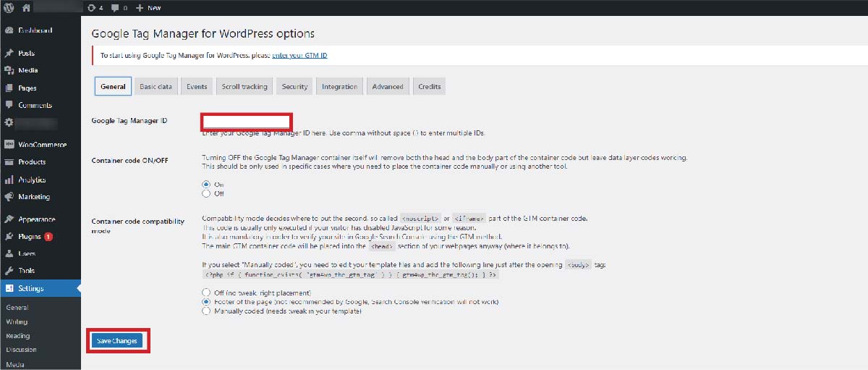Click the Plugins plug icon
The image size is (868, 370).
tap(9, 237)
